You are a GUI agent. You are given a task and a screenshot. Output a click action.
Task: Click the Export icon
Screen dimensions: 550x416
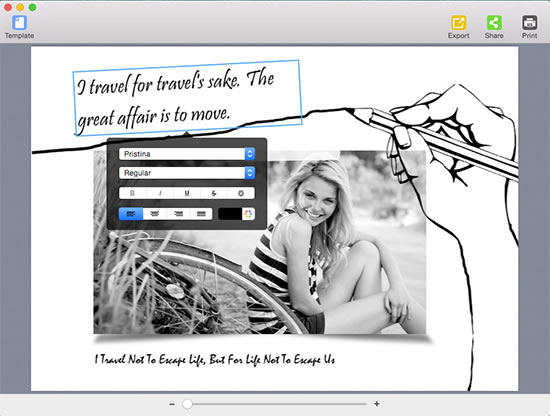tap(458, 23)
